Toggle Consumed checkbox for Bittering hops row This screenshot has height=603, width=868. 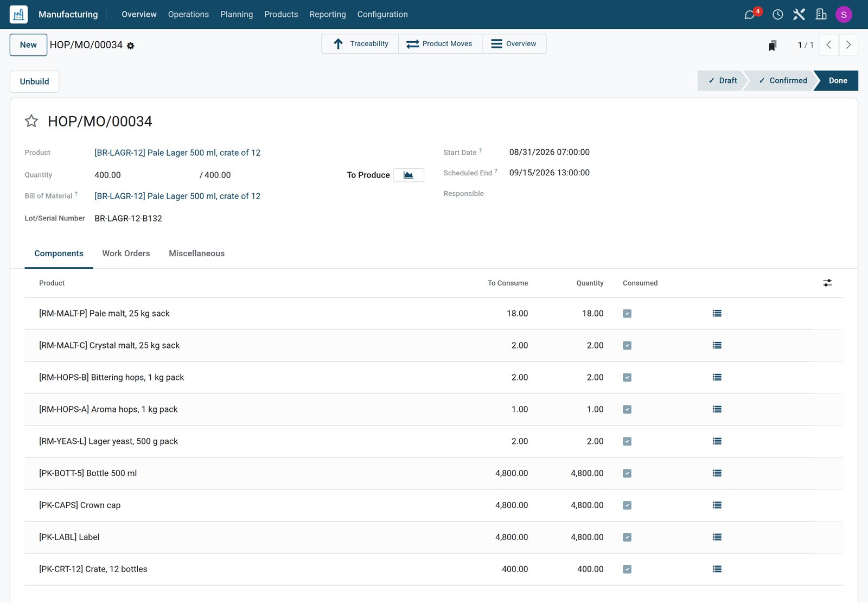coord(627,378)
